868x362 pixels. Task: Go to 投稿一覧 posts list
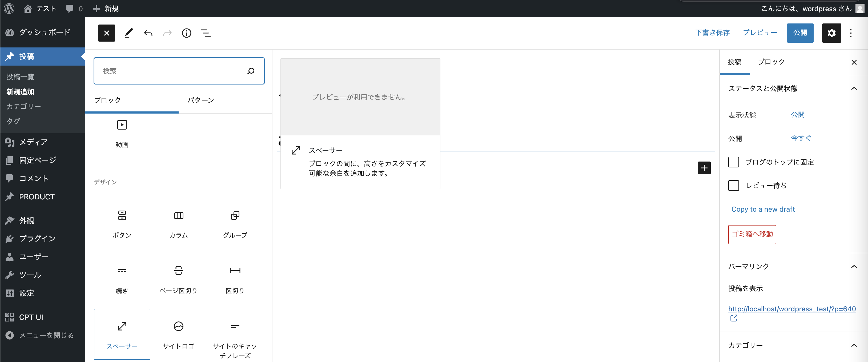point(20,77)
